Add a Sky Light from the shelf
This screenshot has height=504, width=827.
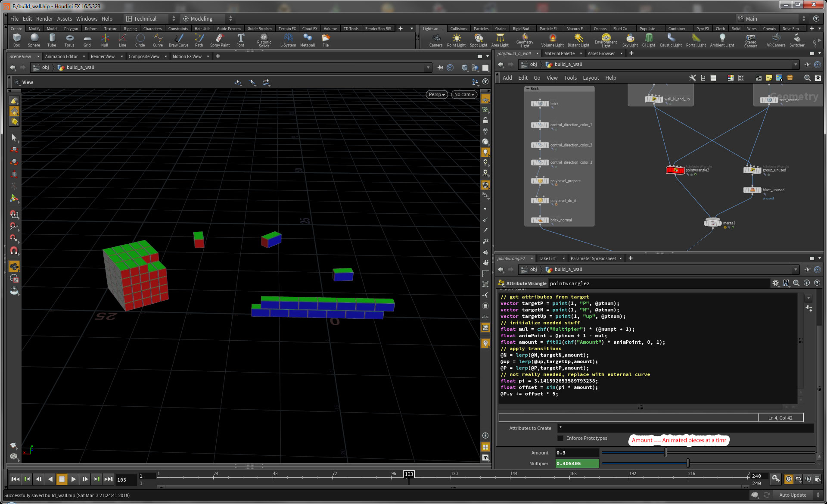click(x=630, y=40)
